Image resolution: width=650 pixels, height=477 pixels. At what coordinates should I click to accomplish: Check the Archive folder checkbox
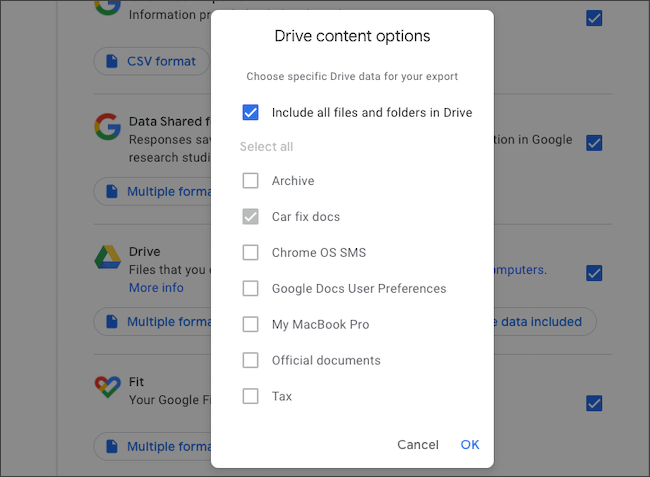tap(251, 181)
